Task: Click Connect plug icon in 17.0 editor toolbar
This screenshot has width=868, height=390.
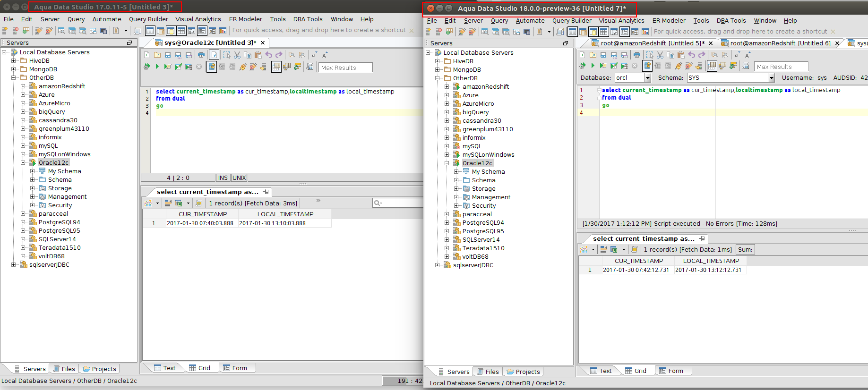Action: click(243, 67)
